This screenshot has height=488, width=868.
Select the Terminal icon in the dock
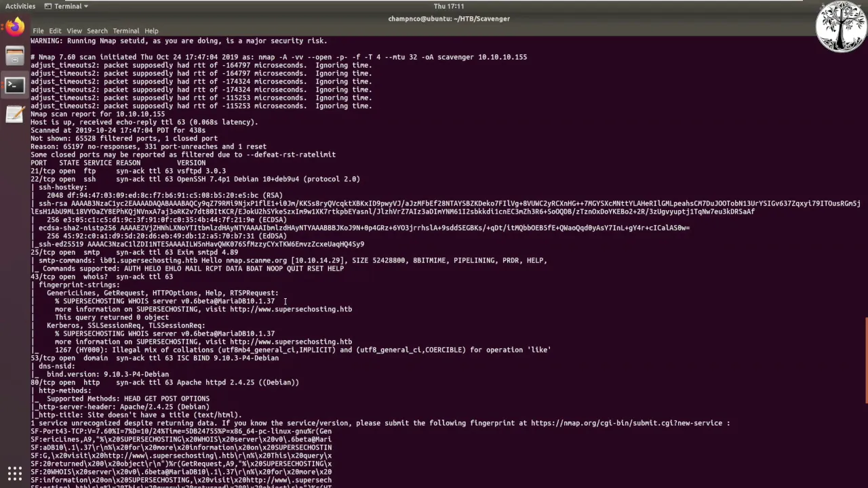click(14, 85)
